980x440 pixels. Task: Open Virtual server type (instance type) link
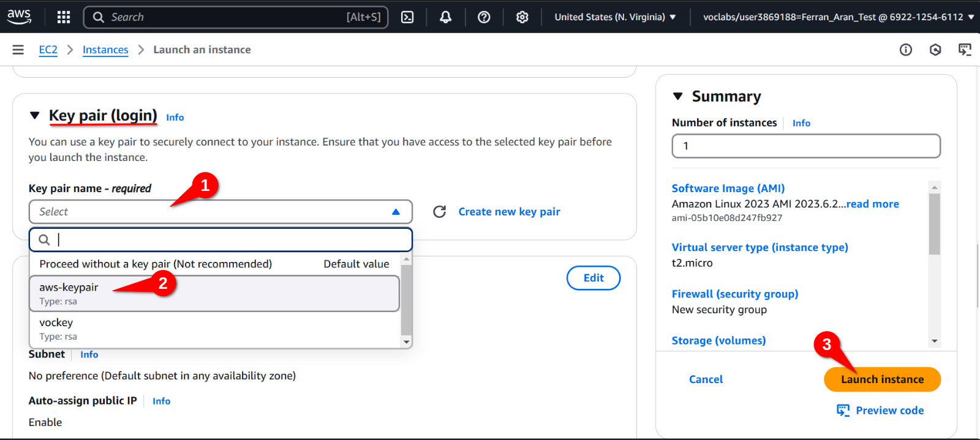tap(760, 247)
